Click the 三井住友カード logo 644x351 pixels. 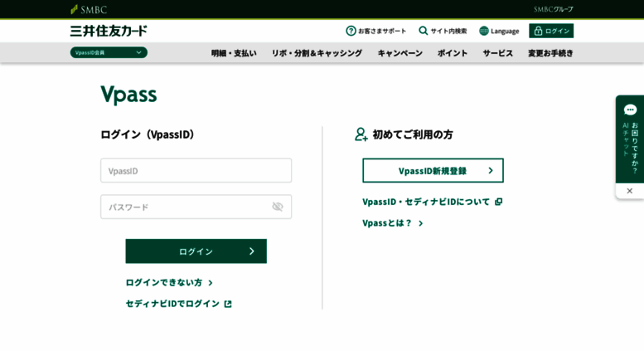(x=109, y=31)
